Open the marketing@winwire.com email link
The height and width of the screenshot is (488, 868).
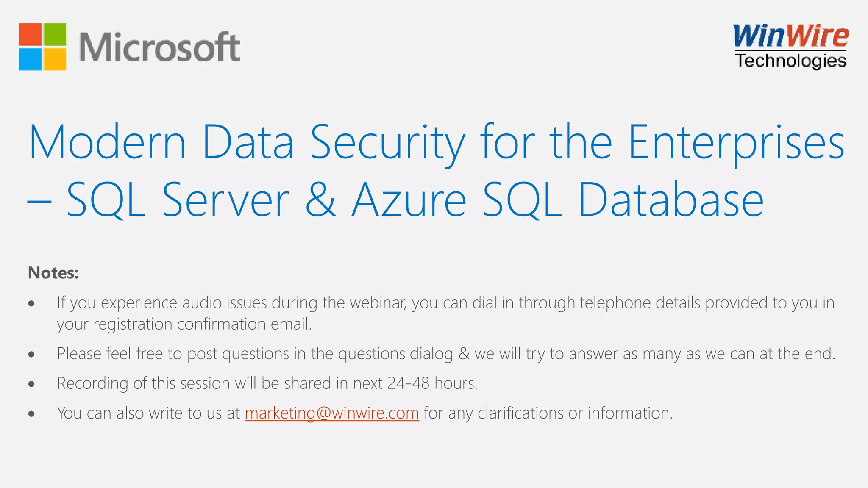[332, 413]
